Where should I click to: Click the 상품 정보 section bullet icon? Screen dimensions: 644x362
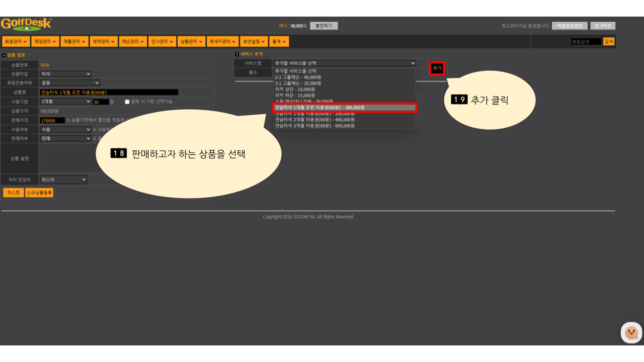(x=4, y=55)
